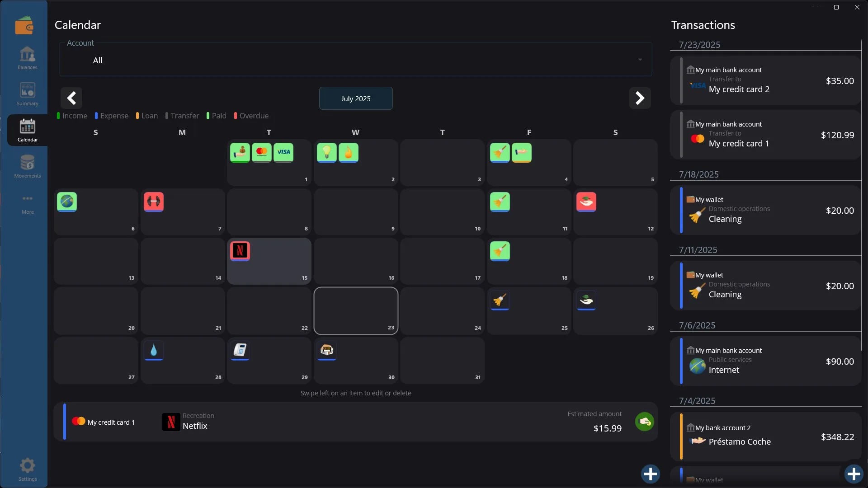Open the Balances section in sidebar
Image resolution: width=868 pixels, height=488 pixels.
pos(28,58)
